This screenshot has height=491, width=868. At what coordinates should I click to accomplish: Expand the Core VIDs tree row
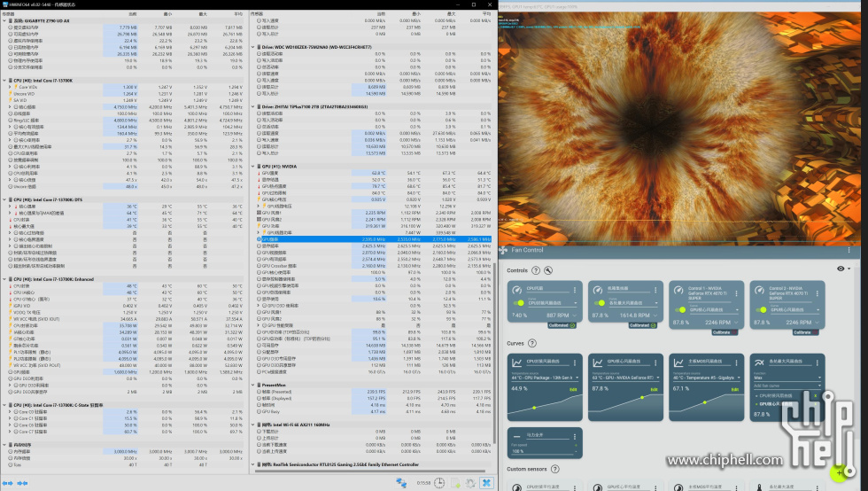click(10, 87)
